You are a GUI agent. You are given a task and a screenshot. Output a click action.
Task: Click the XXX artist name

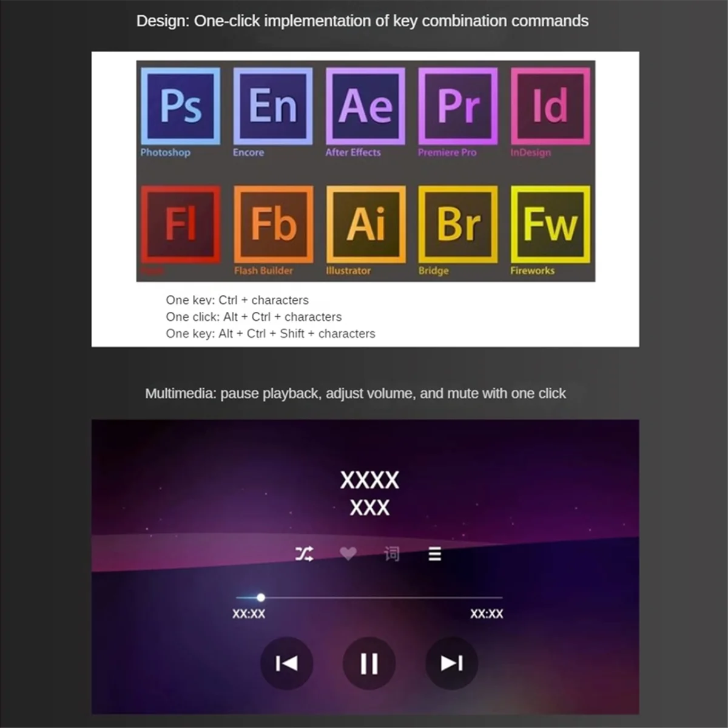point(369,507)
